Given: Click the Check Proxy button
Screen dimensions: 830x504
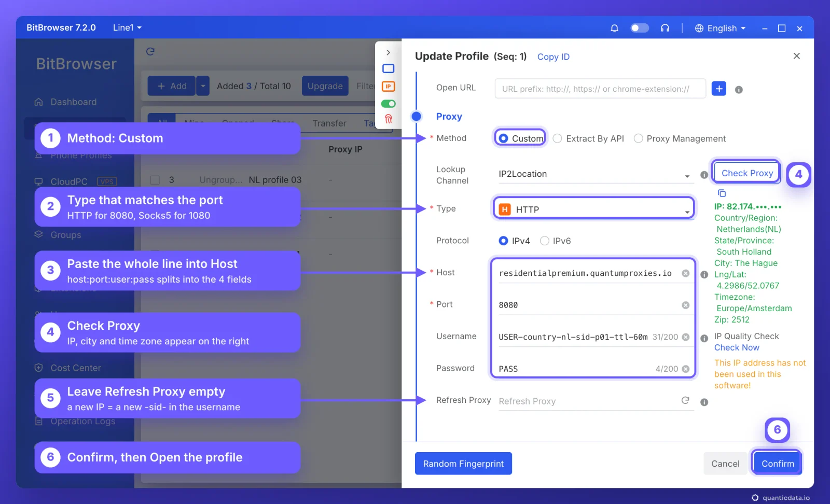Looking at the screenshot, I should coord(747,173).
